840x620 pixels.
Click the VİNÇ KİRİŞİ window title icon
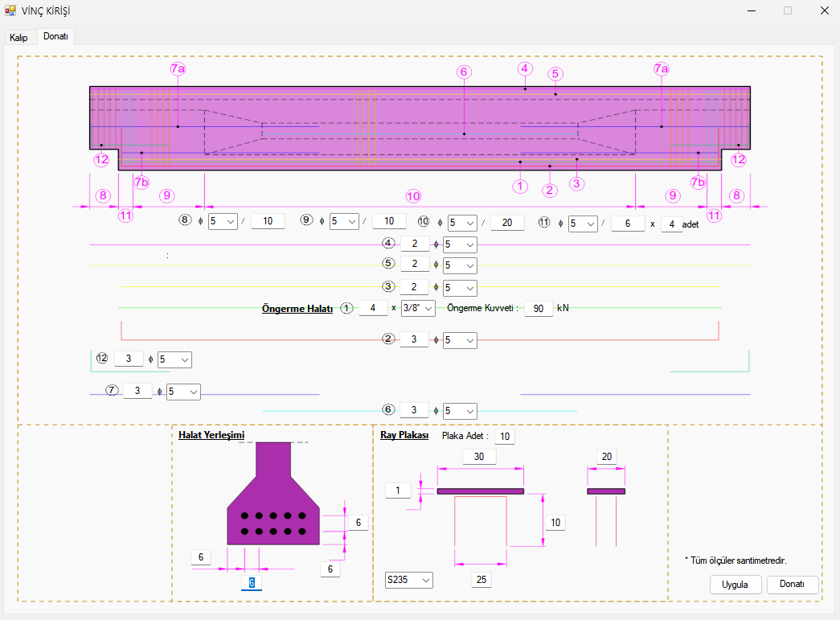point(10,10)
